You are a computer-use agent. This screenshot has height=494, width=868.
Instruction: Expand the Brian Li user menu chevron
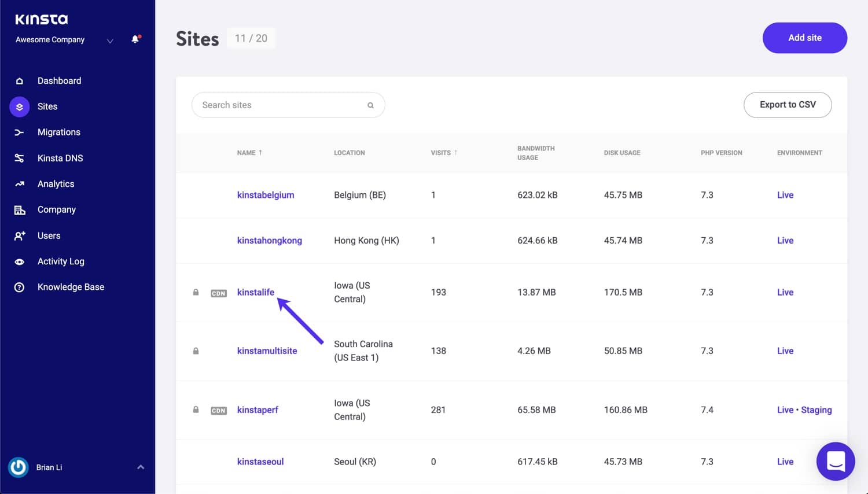tap(141, 467)
